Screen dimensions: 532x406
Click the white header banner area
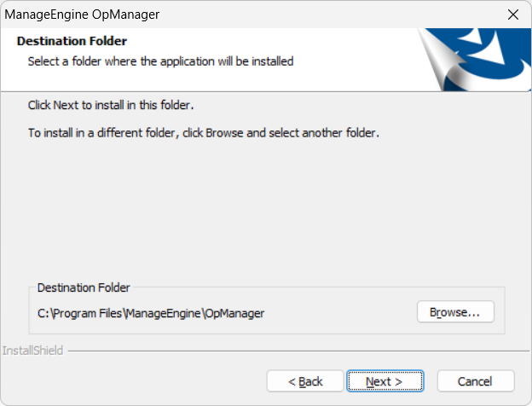(358, 60)
